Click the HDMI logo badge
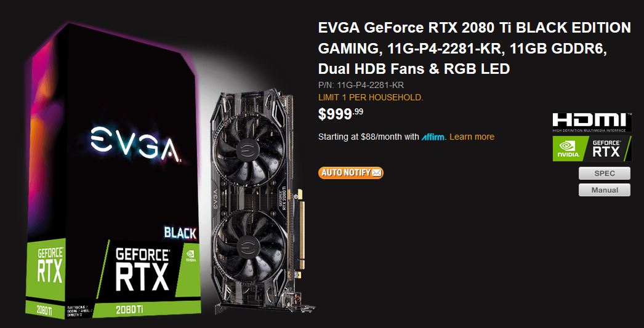 pos(592,122)
